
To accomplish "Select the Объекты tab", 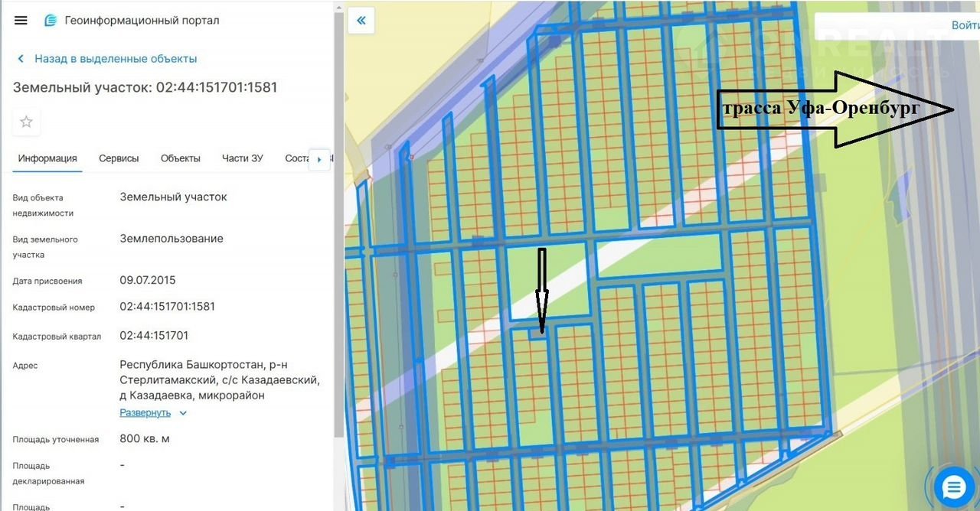I will click(x=180, y=158).
